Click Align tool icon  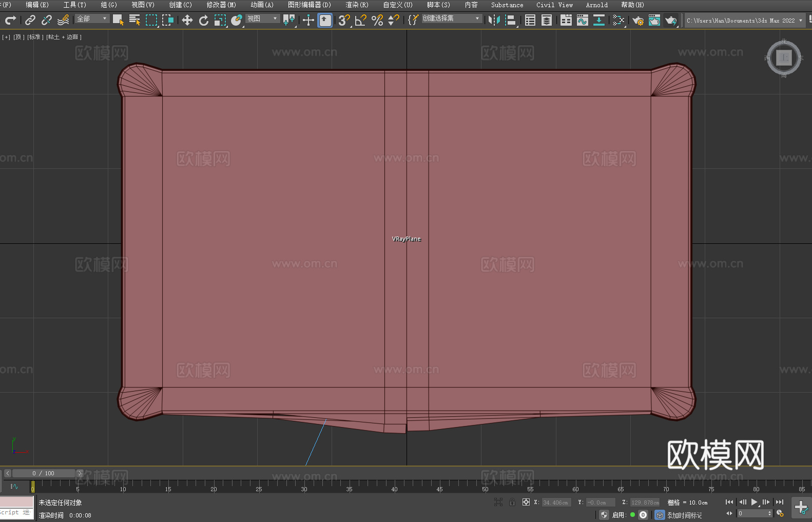click(x=511, y=20)
